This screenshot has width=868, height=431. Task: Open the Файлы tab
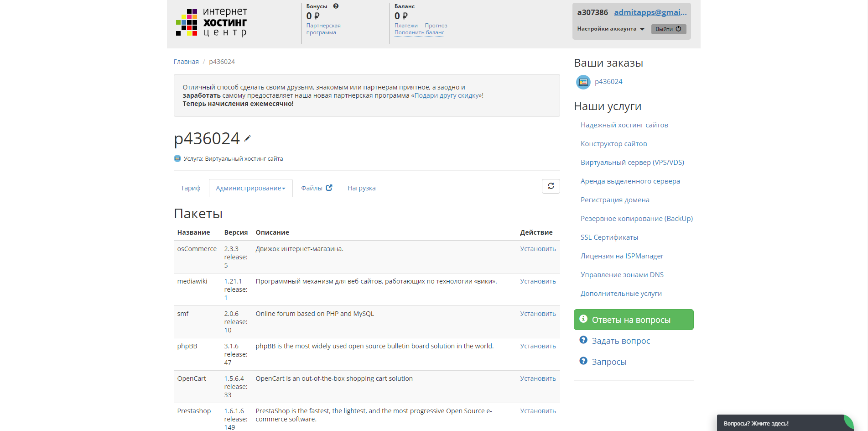click(317, 188)
